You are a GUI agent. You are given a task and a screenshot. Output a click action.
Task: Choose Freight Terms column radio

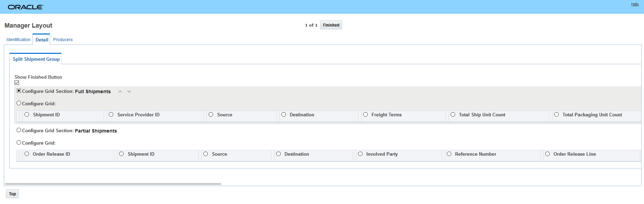365,115
